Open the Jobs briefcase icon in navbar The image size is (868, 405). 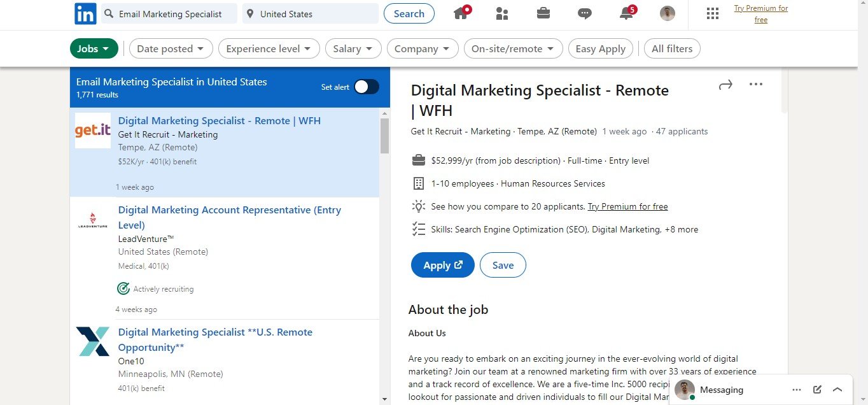coord(543,13)
